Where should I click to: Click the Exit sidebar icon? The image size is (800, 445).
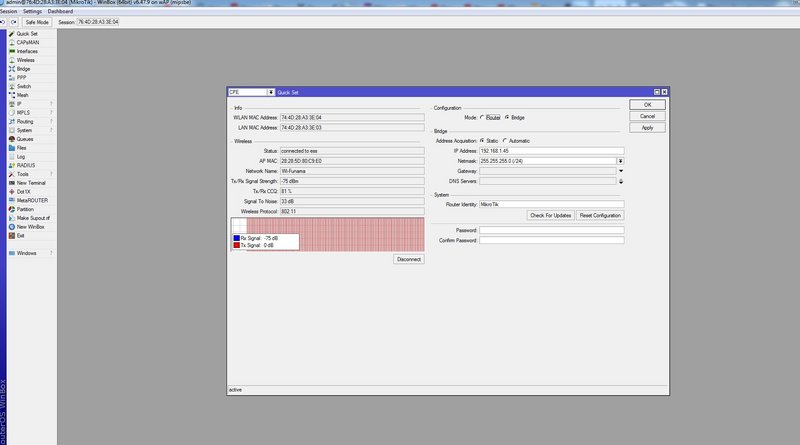(12, 235)
